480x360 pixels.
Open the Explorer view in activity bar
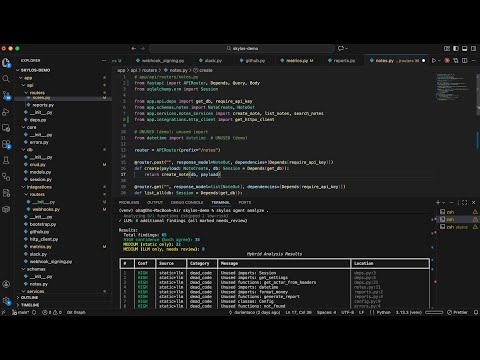coord(6,62)
